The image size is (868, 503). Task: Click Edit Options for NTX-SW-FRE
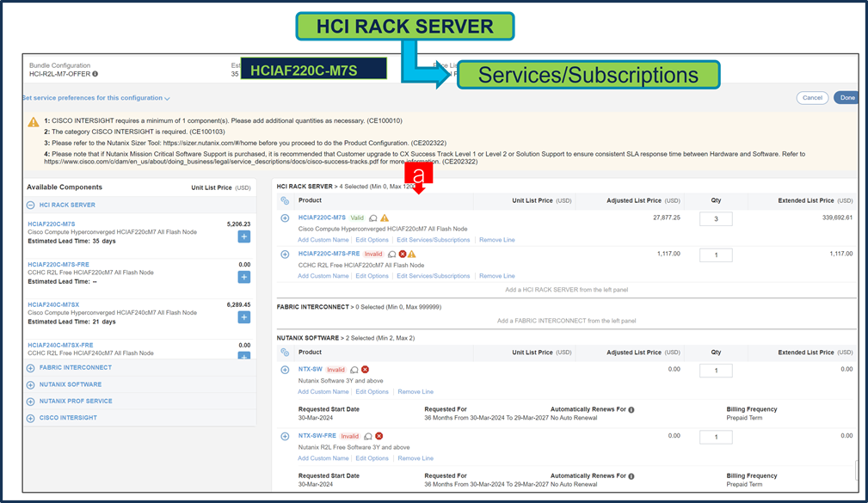[372, 458]
